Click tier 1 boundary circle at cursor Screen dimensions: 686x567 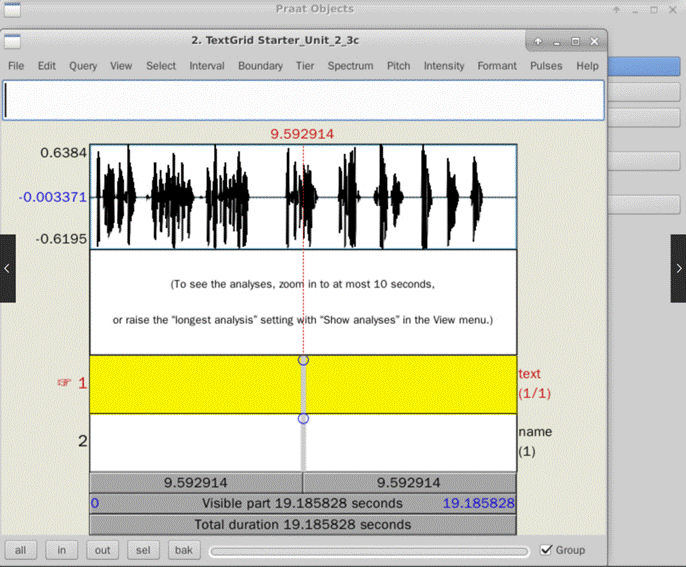[x=303, y=360]
